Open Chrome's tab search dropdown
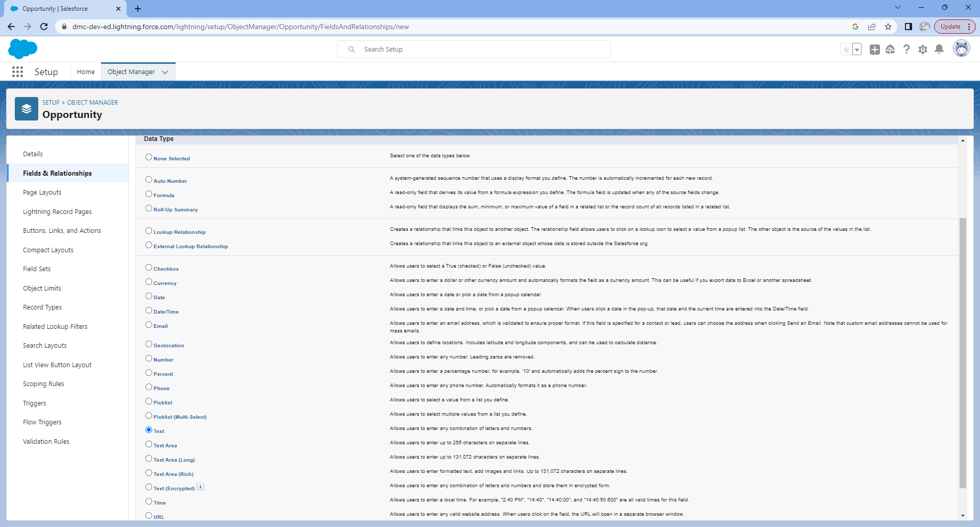Screen dimensions: 980x527 (x=897, y=8)
